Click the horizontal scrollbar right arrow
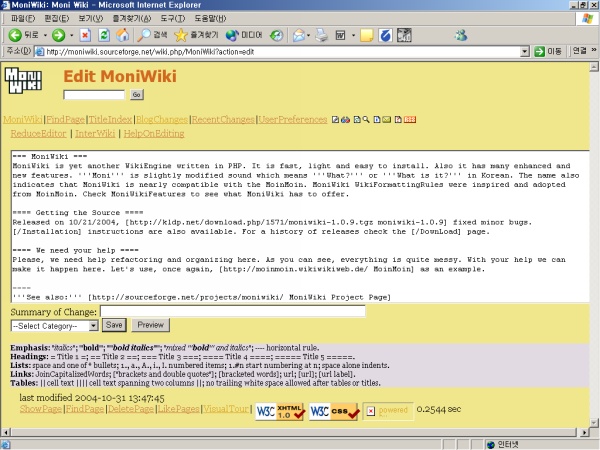 584,432
